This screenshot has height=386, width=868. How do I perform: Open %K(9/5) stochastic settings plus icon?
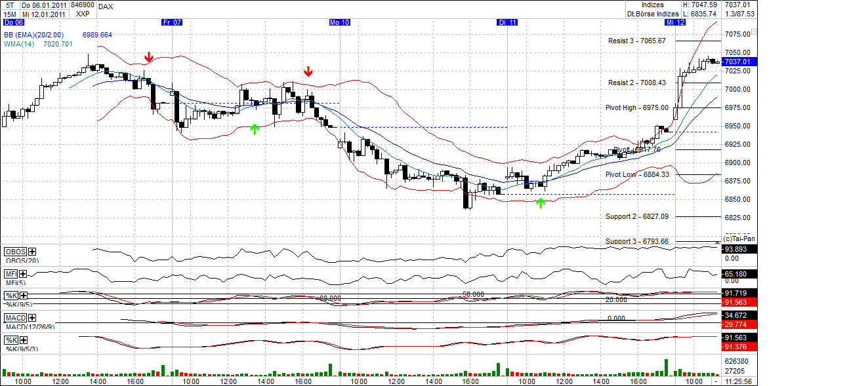tap(23, 296)
